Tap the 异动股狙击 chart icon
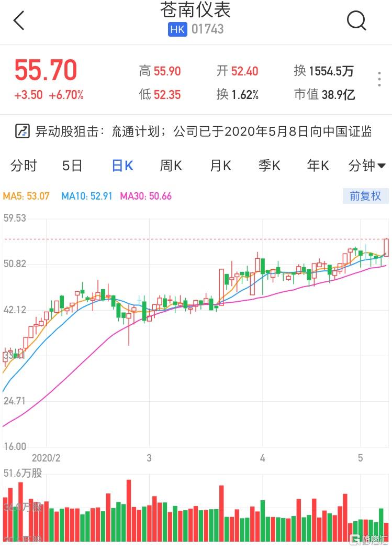392x549 pixels. point(23,131)
